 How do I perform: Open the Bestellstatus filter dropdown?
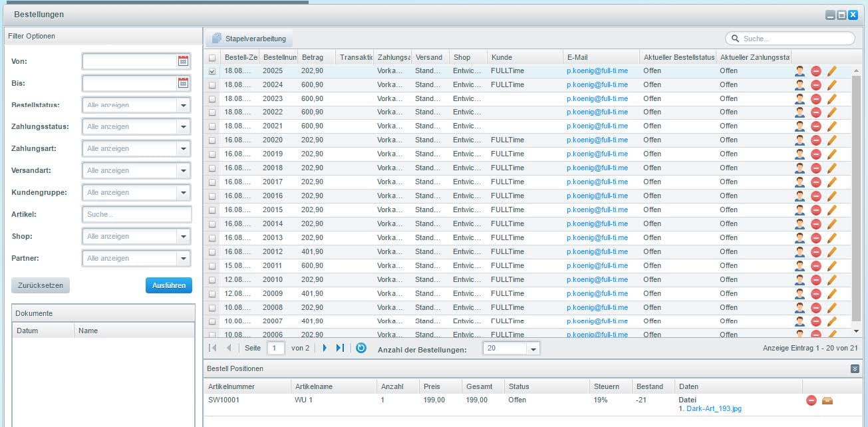point(184,105)
